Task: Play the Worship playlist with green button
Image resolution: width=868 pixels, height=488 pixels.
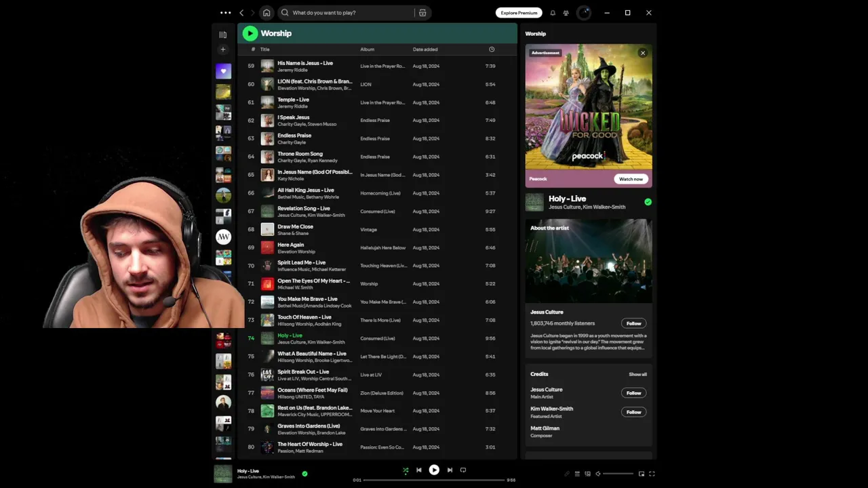Action: click(250, 33)
